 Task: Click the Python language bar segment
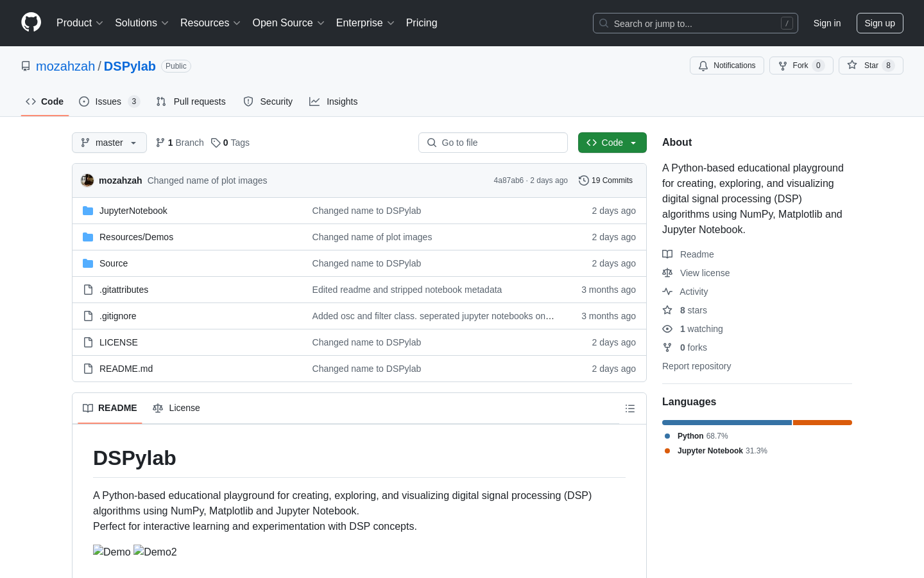(727, 423)
